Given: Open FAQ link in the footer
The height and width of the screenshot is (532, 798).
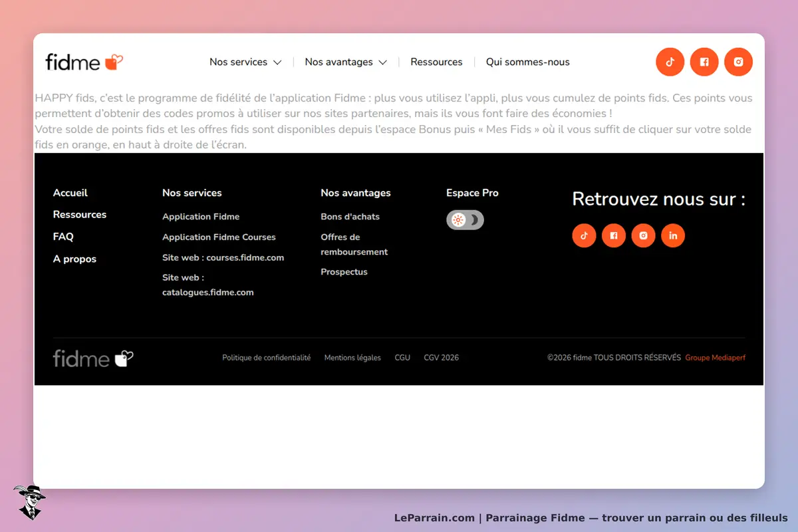Looking at the screenshot, I should [x=63, y=237].
